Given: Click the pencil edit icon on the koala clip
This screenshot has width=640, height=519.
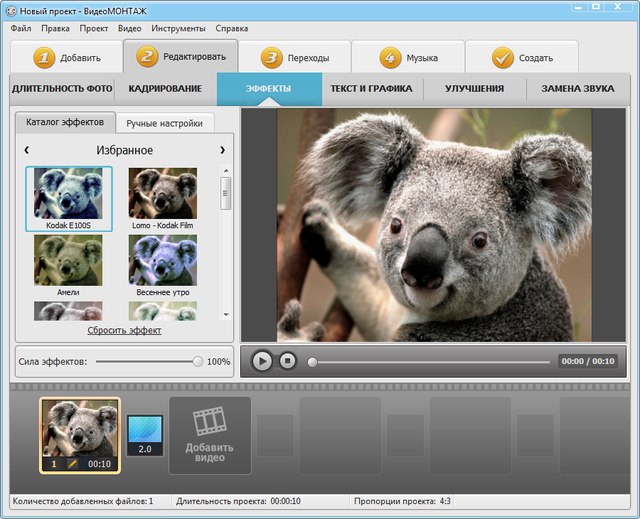Looking at the screenshot, I should point(73,464).
